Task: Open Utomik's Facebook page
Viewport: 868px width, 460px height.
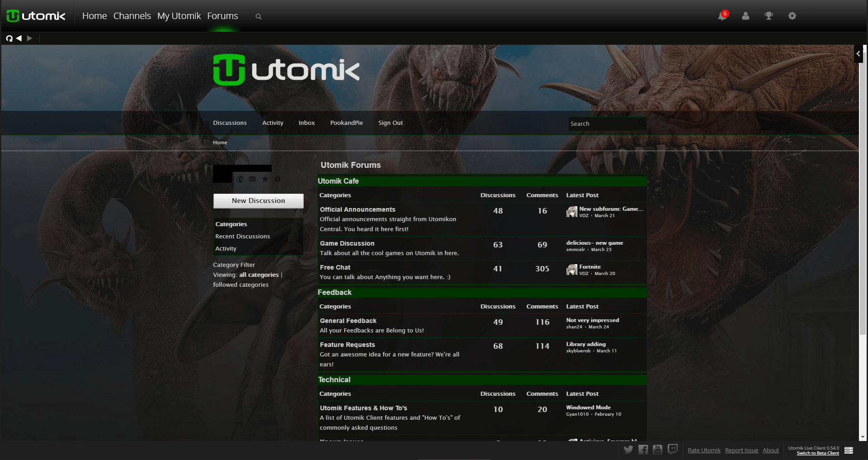Action: click(x=643, y=449)
